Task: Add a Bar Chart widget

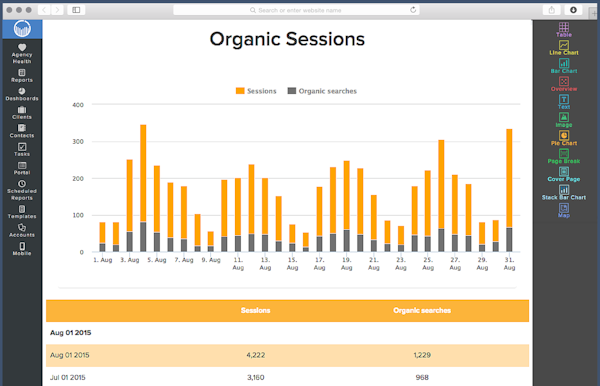Action: pos(564,66)
